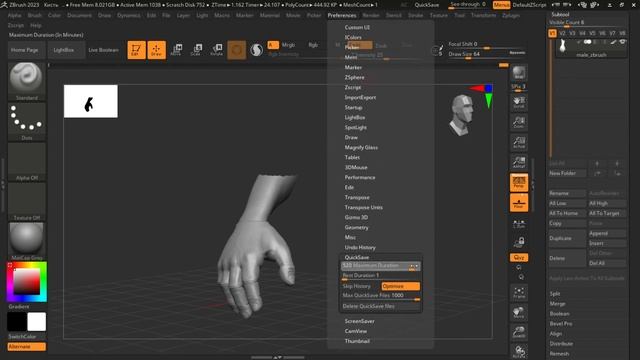Click the Duplicate subtool button
The image size is (640, 360).
pyautogui.click(x=567, y=238)
